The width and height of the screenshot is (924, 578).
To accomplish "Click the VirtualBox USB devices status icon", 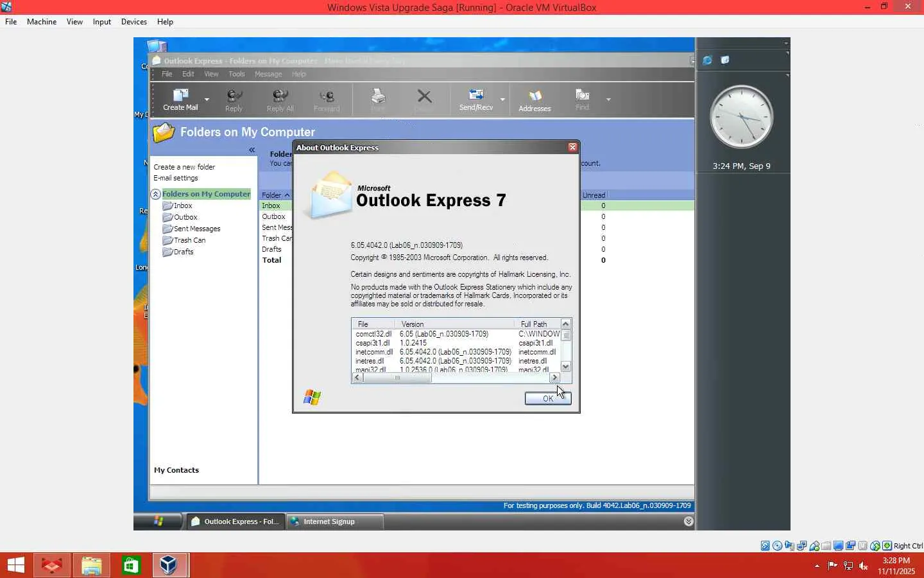I will click(x=814, y=546).
